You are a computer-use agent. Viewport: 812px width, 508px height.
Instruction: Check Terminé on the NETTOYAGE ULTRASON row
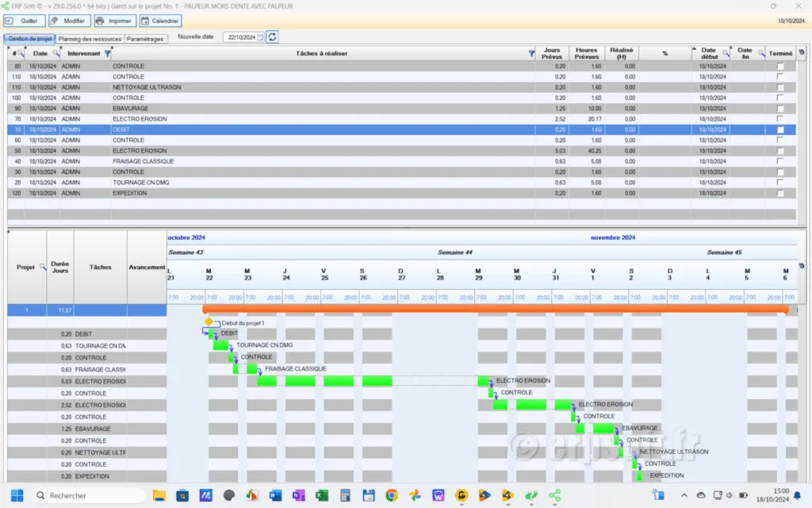pos(779,87)
